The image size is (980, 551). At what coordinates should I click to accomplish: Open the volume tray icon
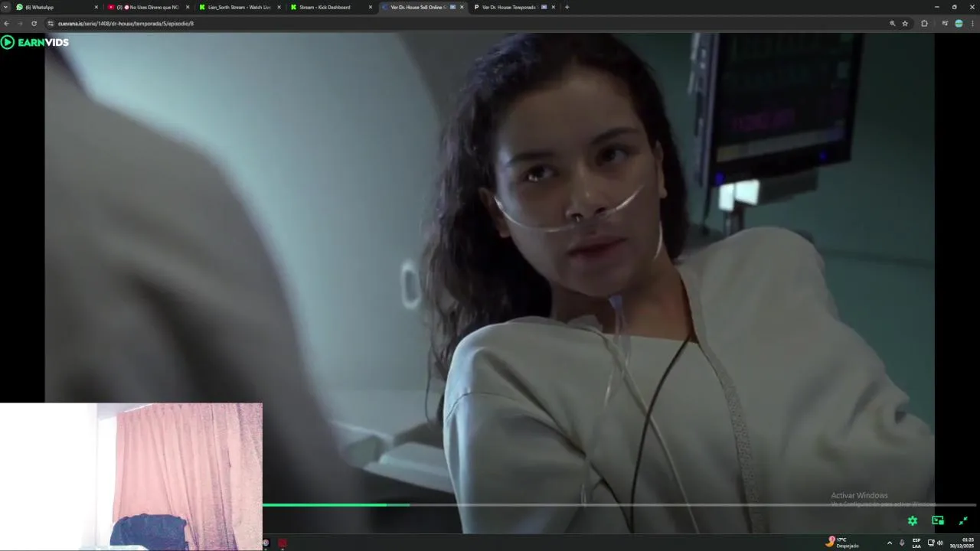click(x=940, y=543)
